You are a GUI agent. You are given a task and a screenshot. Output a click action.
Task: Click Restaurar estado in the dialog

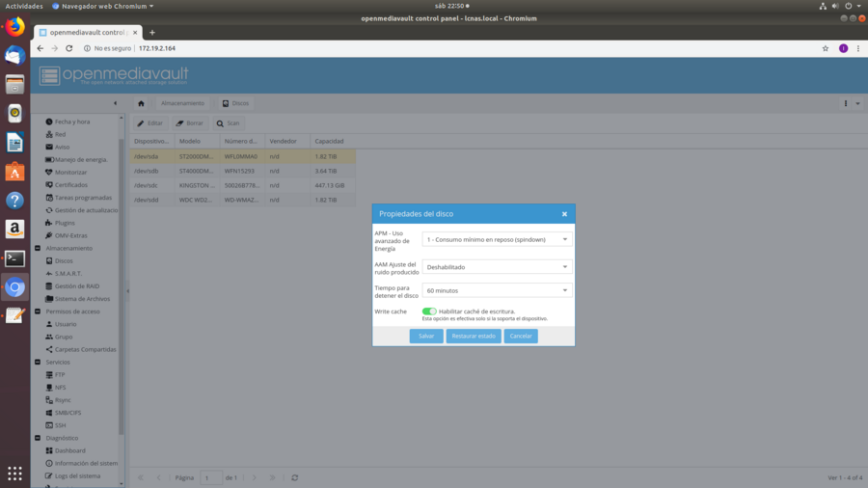(474, 337)
